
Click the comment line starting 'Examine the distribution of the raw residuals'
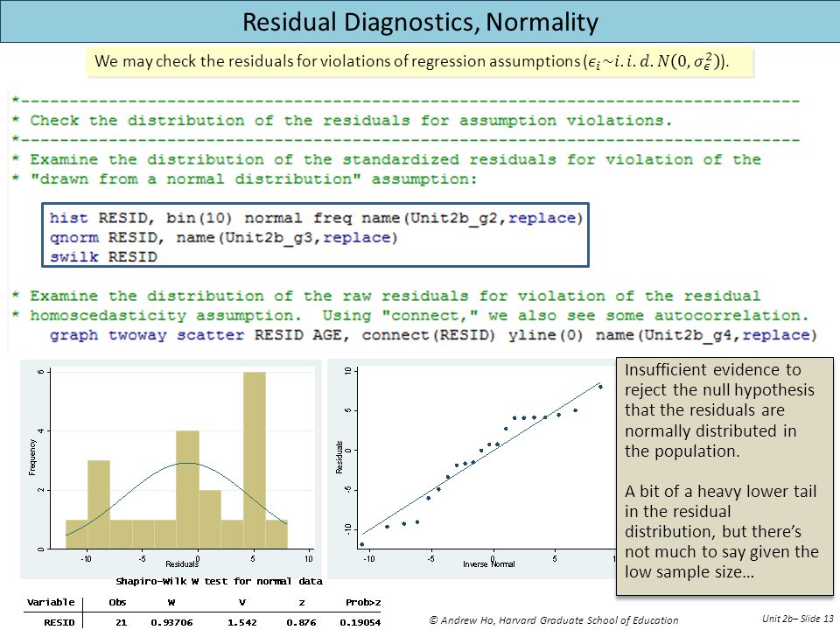pyautogui.click(x=386, y=296)
